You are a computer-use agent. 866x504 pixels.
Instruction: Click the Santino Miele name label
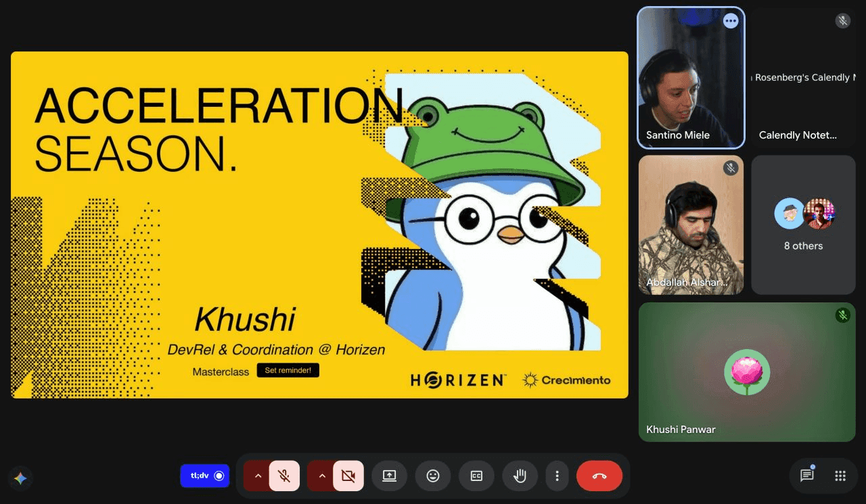678,135
